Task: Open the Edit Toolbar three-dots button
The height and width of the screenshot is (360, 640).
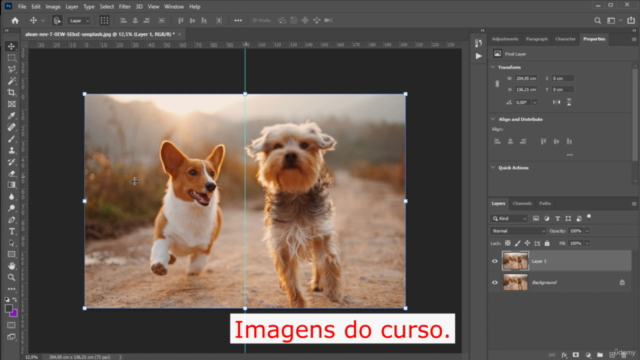Action: point(11,289)
